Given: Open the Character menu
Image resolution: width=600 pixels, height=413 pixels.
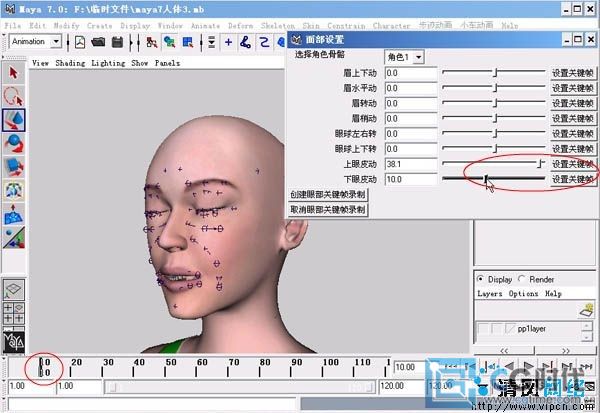Looking at the screenshot, I should (x=391, y=26).
